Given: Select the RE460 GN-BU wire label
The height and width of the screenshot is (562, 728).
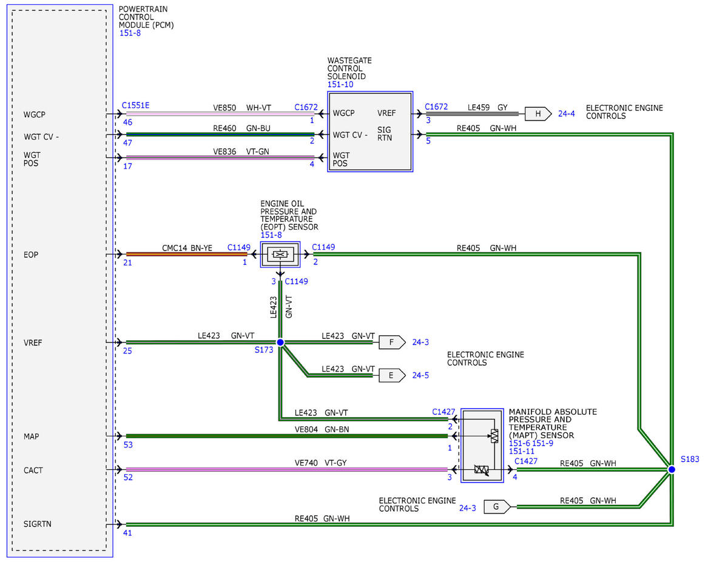Looking at the screenshot, I should pyautogui.click(x=243, y=128).
